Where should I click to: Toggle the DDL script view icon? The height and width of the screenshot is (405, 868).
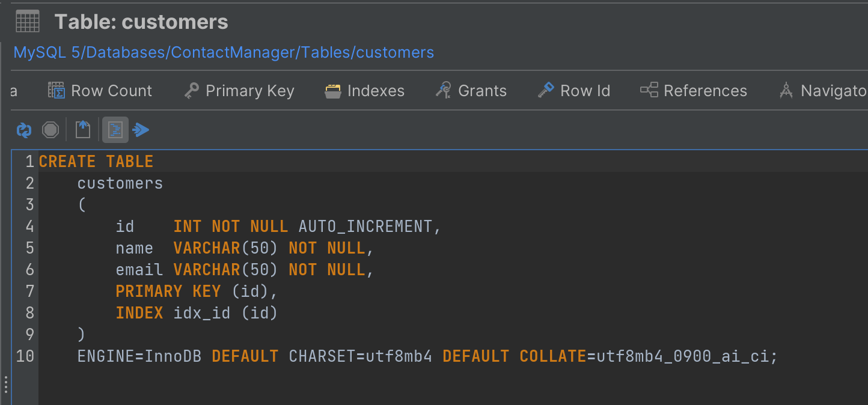coord(115,129)
